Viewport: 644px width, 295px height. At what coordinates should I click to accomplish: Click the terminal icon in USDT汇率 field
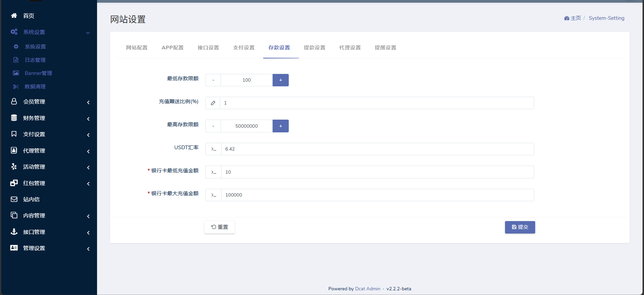[x=214, y=149]
